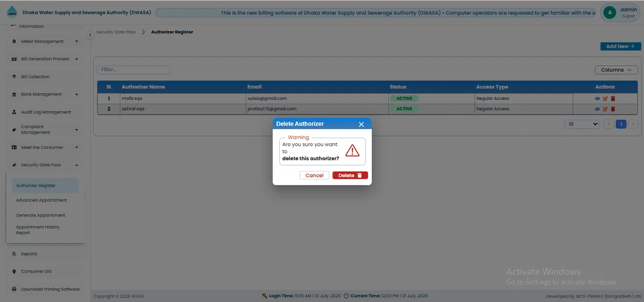The height and width of the screenshot is (302, 644).
Task: Delete the mofiz.sqa authorizer
Action: tap(613, 98)
